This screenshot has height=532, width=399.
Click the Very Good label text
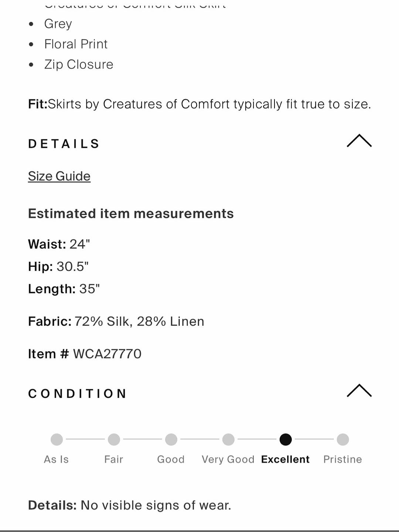[x=228, y=459]
